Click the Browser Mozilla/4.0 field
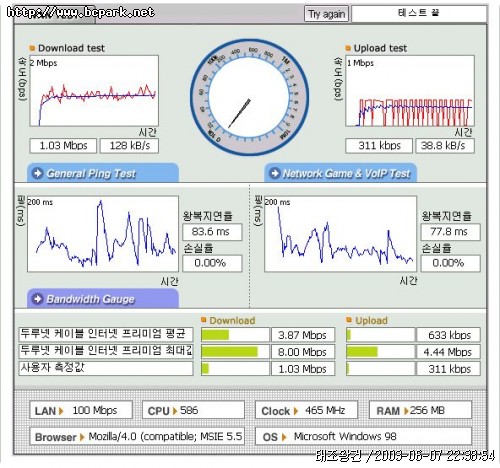500x468 pixels. pyautogui.click(x=137, y=436)
